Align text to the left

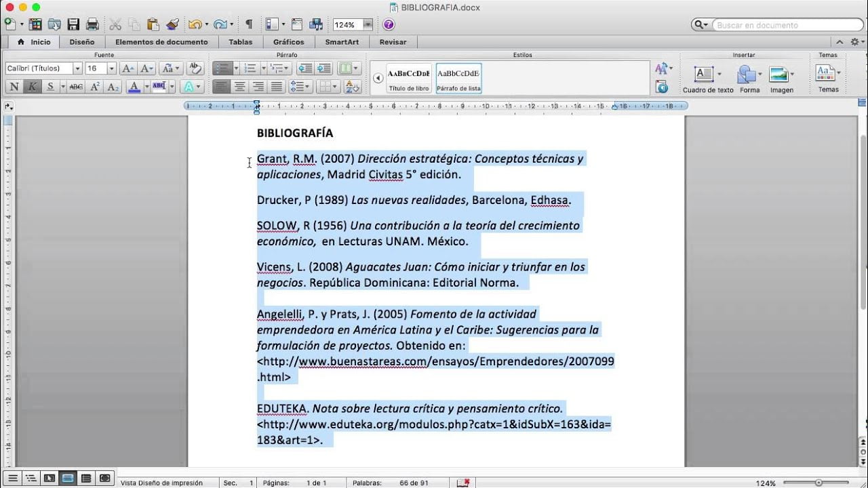(x=221, y=87)
